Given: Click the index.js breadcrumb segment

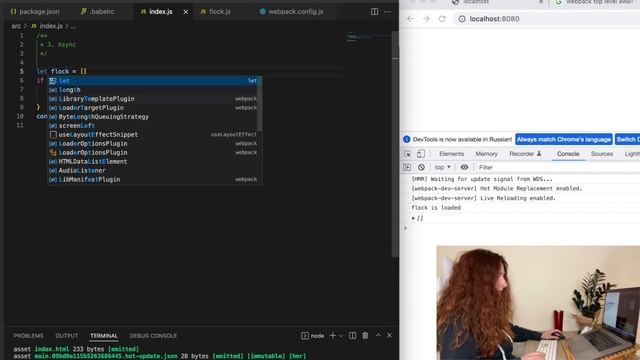Looking at the screenshot, I should tap(47, 26).
